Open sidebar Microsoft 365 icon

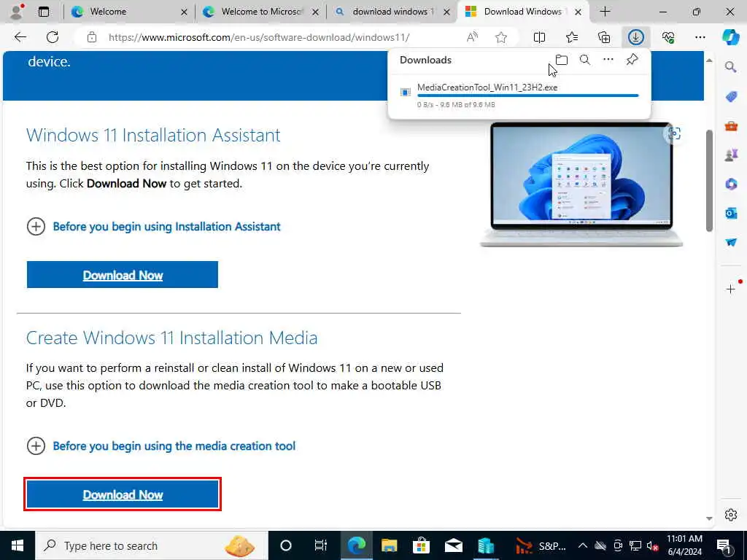pos(731,184)
